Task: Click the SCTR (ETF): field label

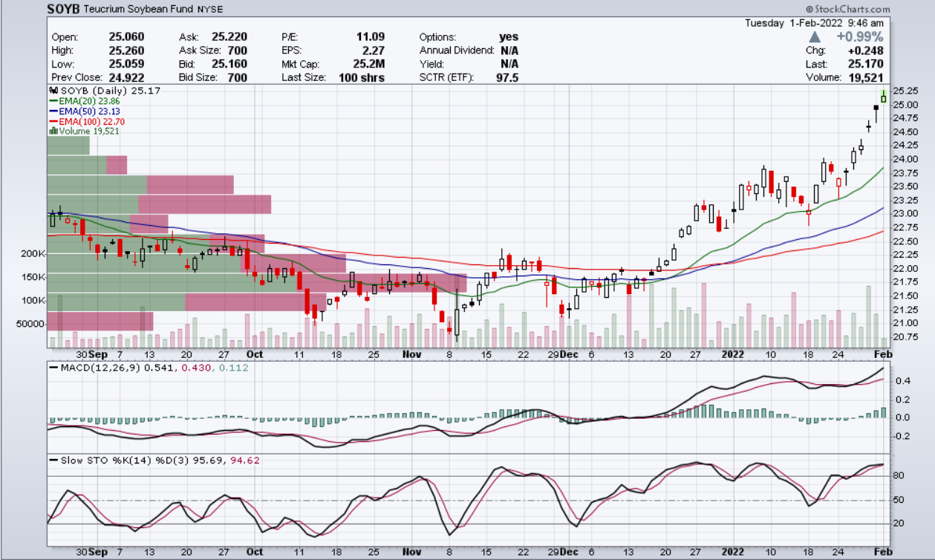Action: point(446,77)
